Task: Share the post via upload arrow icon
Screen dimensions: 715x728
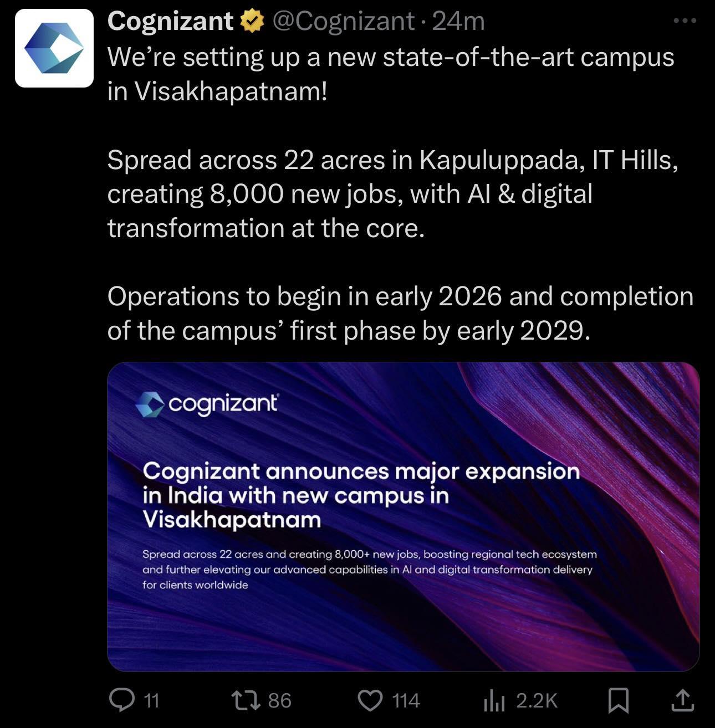Action: pos(683,700)
